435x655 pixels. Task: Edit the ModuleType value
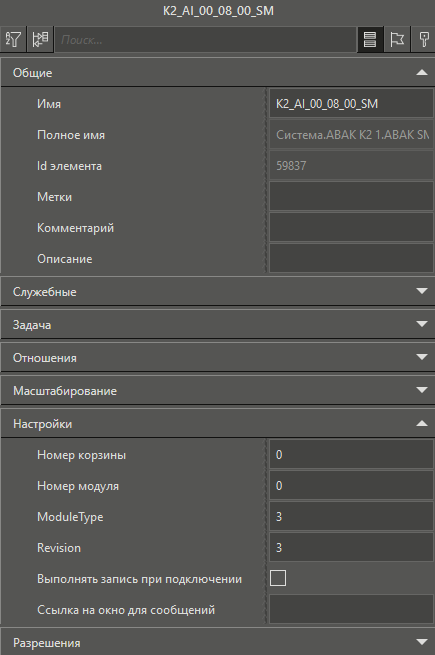tap(351, 516)
